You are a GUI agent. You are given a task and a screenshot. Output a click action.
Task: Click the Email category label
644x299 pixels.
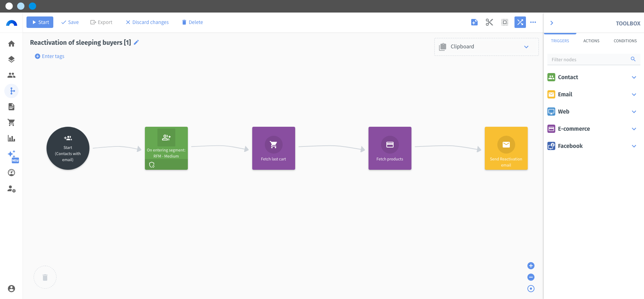[565, 95]
